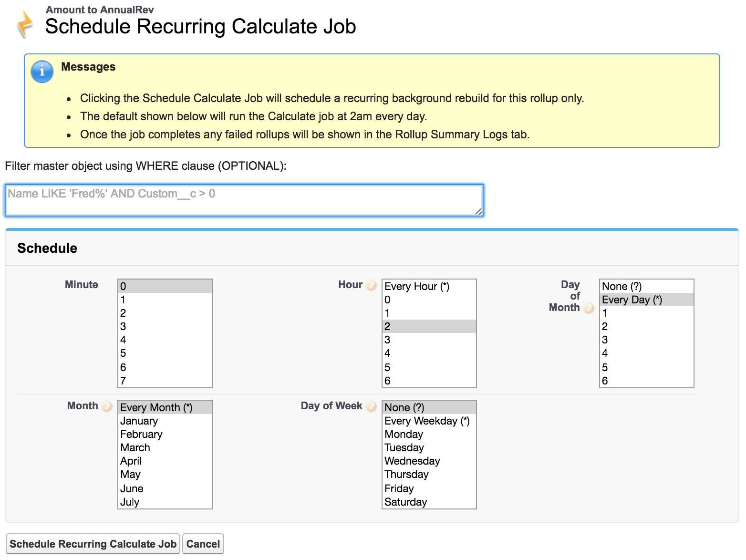Select Every Weekday (*) in Day of Week
The width and height of the screenshot is (746, 560).
click(x=428, y=421)
